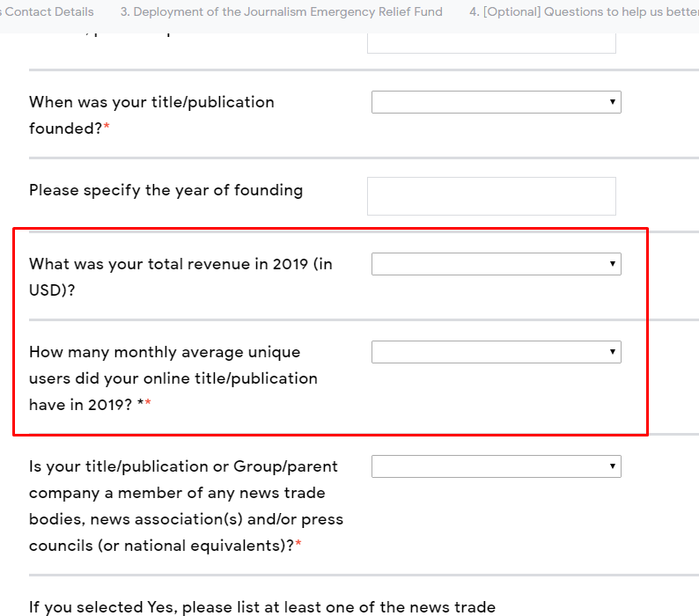Open the monthly average unique users dropdown
This screenshot has height=616, width=699.
(497, 352)
